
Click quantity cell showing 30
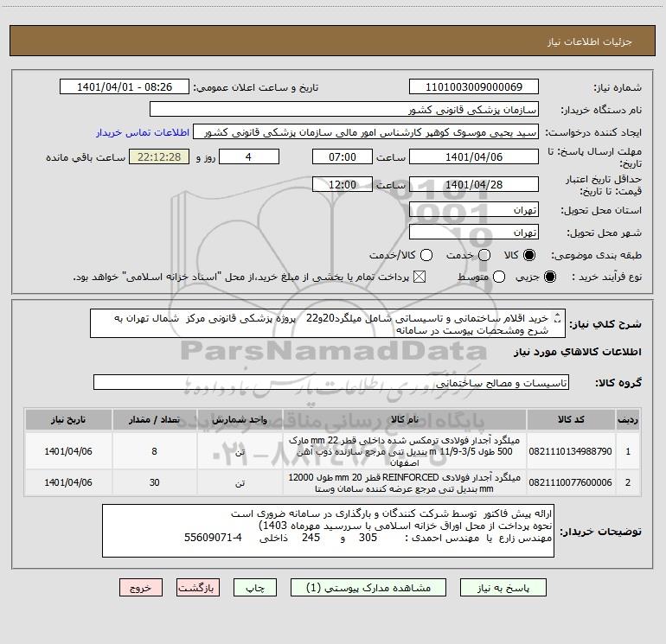tap(154, 482)
